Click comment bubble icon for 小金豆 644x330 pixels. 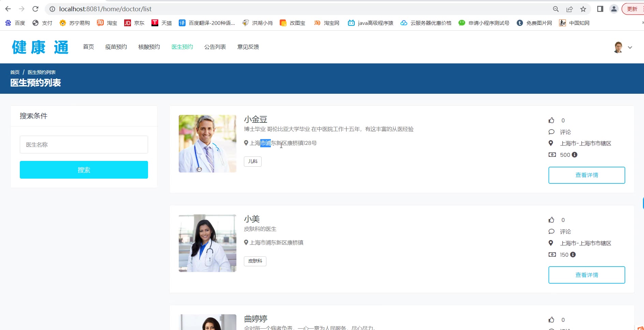[551, 132]
